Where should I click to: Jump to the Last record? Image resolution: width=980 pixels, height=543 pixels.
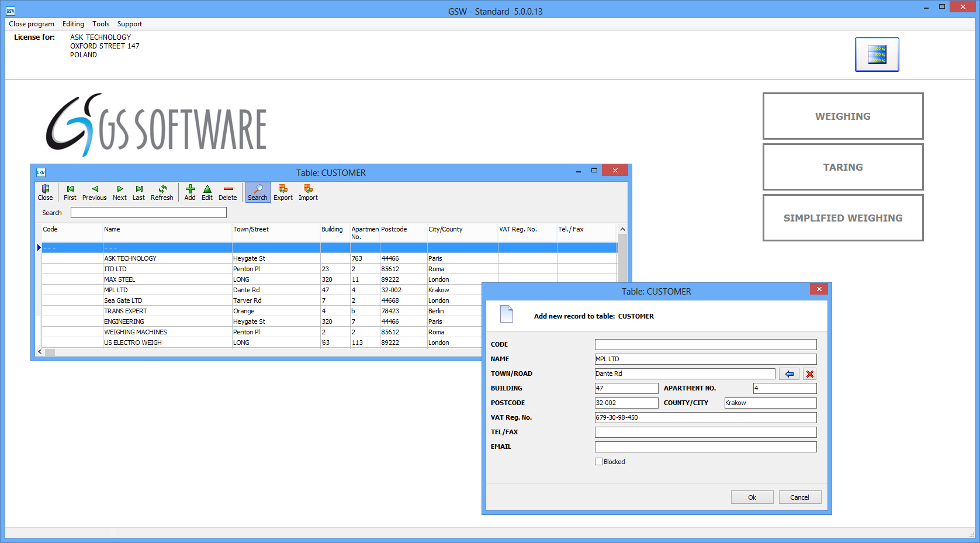[138, 192]
